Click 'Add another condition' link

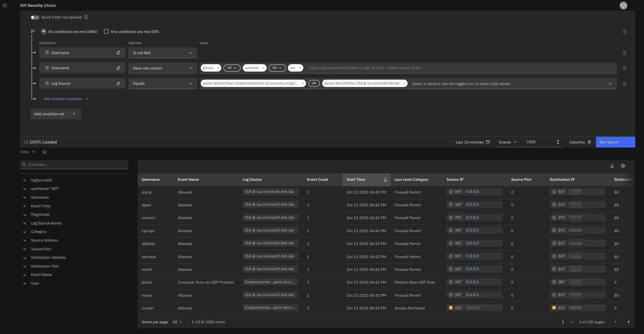[x=63, y=98]
